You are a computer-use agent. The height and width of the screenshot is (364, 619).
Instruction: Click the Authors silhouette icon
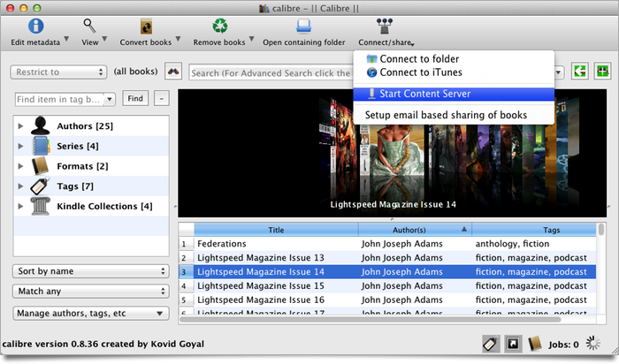tap(41, 125)
